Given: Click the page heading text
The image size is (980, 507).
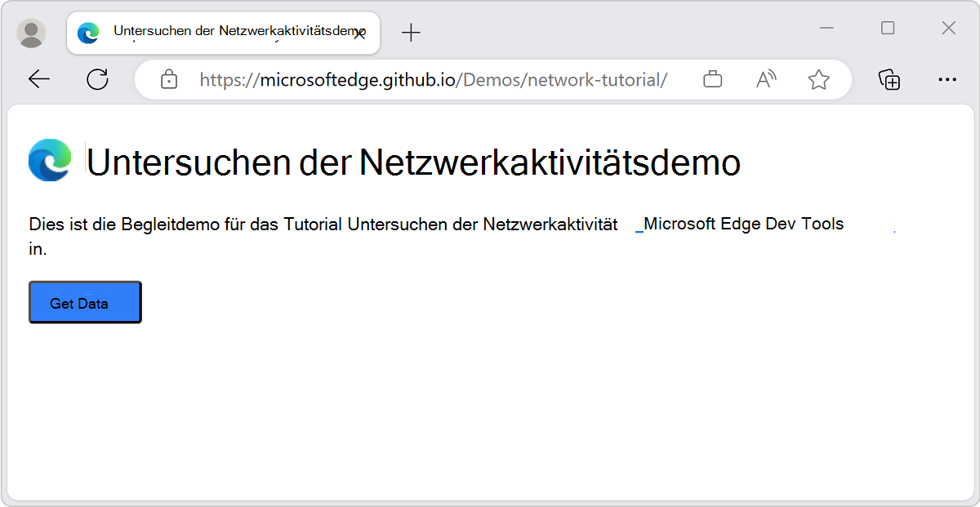Looking at the screenshot, I should pyautogui.click(x=408, y=162).
